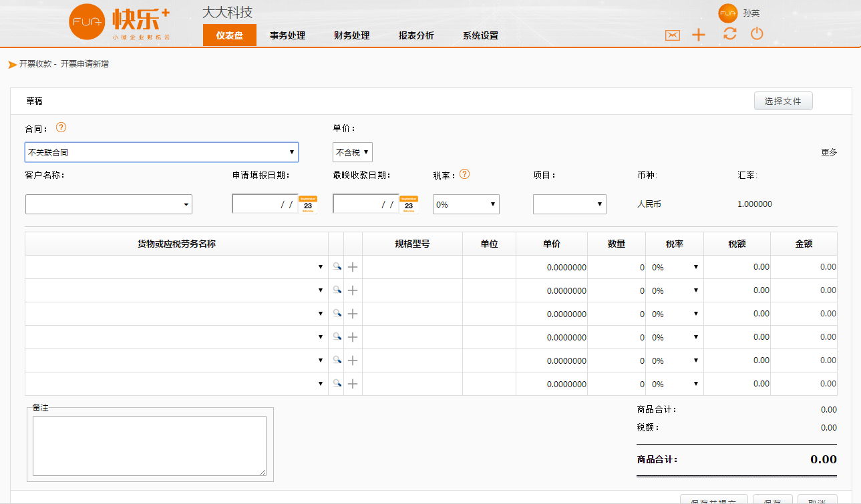
Task: Open the 报表分析 menu
Action: click(416, 35)
